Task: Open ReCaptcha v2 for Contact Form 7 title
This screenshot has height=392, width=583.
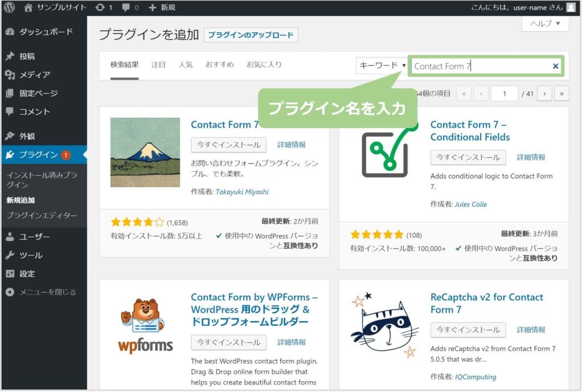Action: click(486, 303)
